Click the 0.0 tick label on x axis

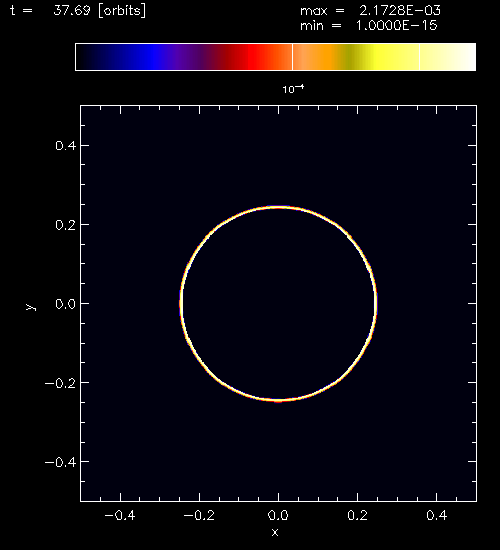278,515
